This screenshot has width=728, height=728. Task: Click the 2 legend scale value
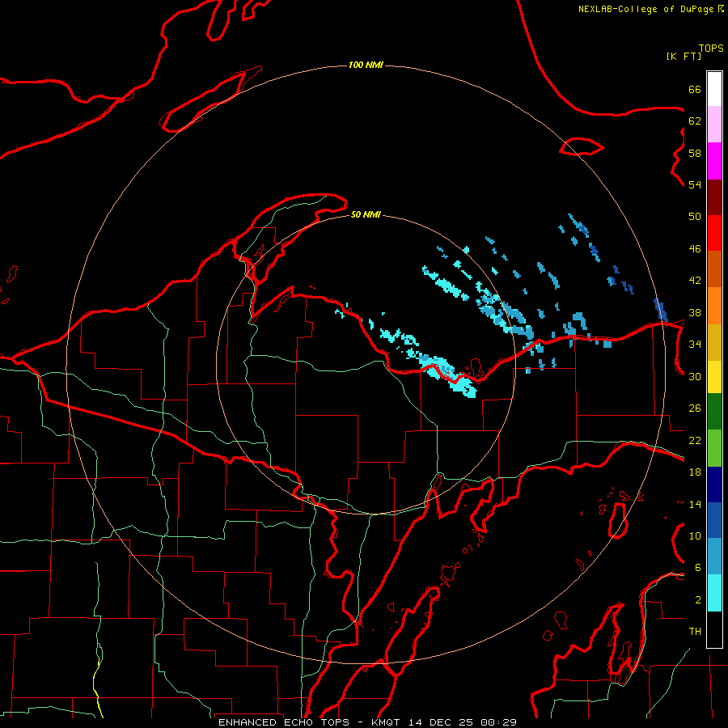[698, 600]
